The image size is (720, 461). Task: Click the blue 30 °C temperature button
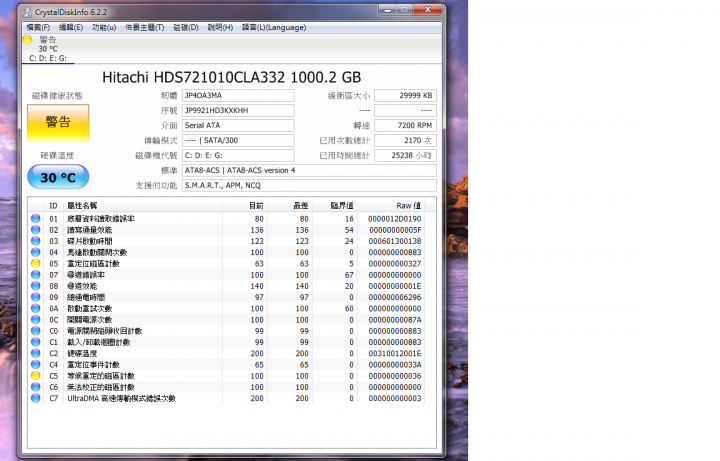58,177
